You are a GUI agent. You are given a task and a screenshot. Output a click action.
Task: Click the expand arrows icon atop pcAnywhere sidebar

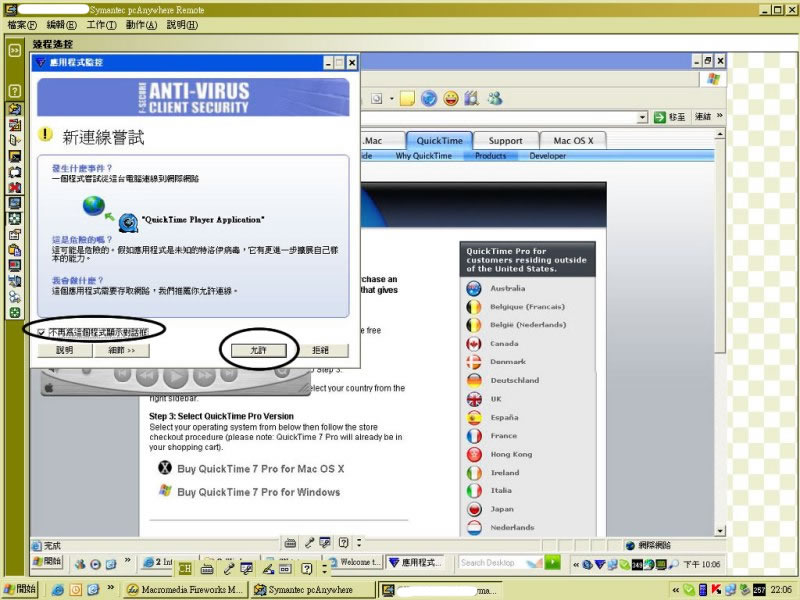14,50
